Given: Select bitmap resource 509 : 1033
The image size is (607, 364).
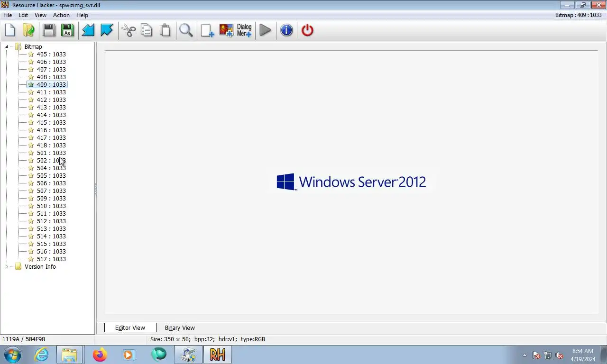Looking at the screenshot, I should 51,198.
